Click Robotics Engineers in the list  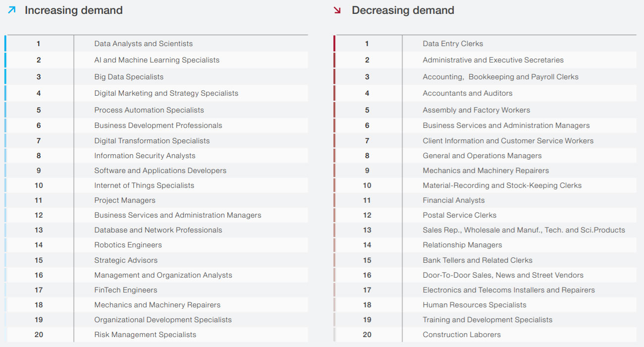click(128, 245)
